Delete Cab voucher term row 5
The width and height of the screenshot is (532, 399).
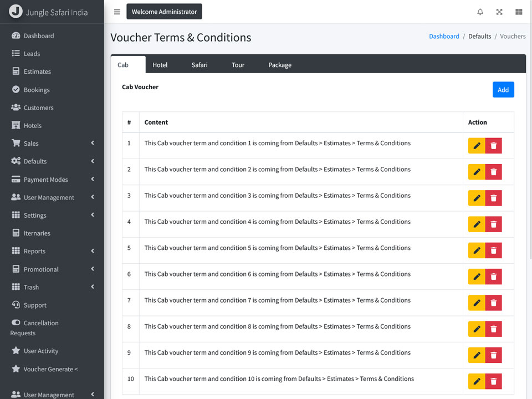(493, 250)
